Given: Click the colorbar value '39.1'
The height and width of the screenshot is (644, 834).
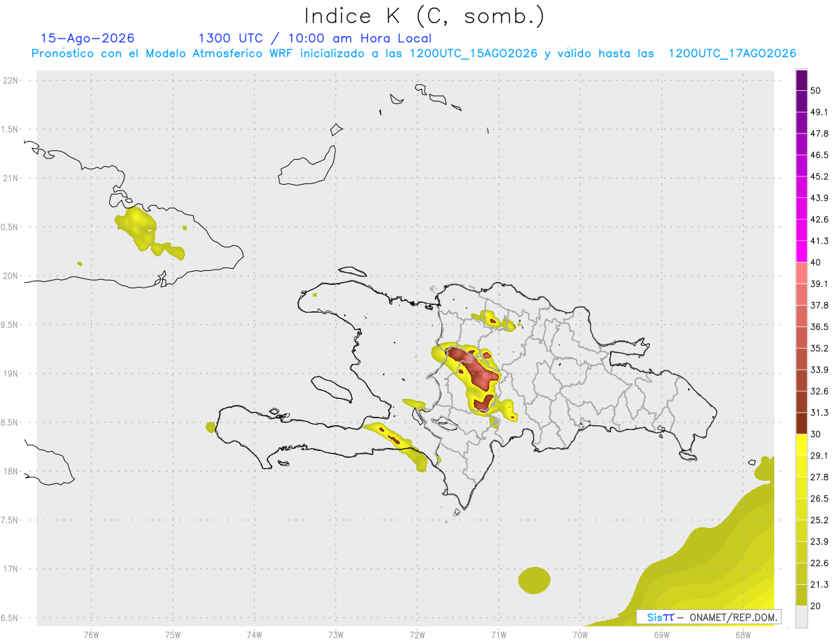Looking at the screenshot, I should tap(819, 283).
